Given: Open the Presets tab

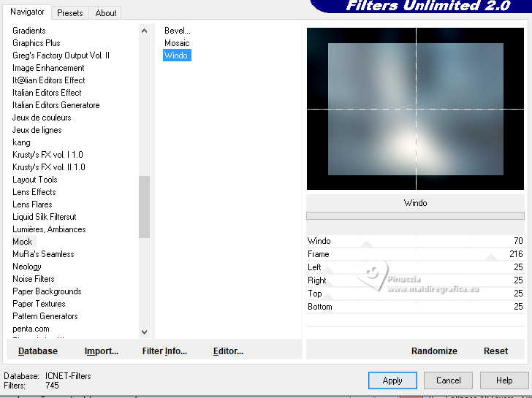Looking at the screenshot, I should tap(70, 13).
